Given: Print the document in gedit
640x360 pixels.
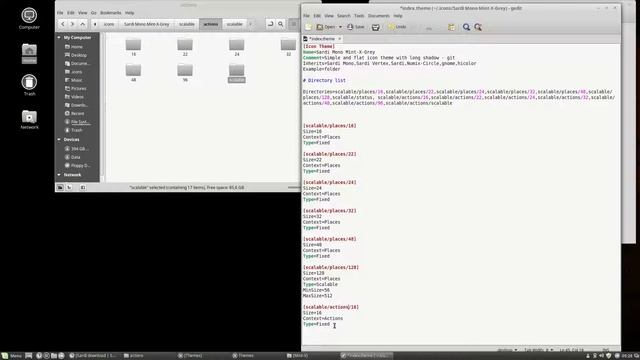Looking at the screenshot, I should 376,27.
